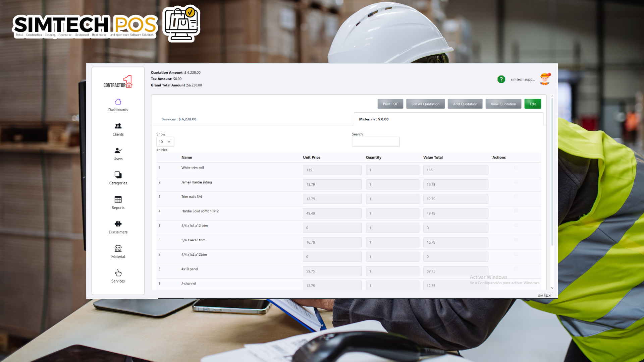Open Dashboards from the sidebar house icon

tap(118, 102)
